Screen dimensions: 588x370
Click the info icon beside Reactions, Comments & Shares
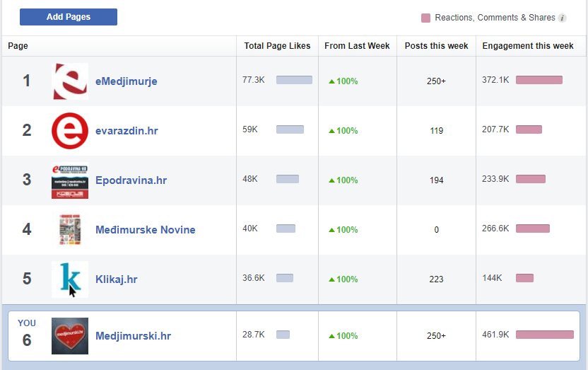click(x=562, y=18)
